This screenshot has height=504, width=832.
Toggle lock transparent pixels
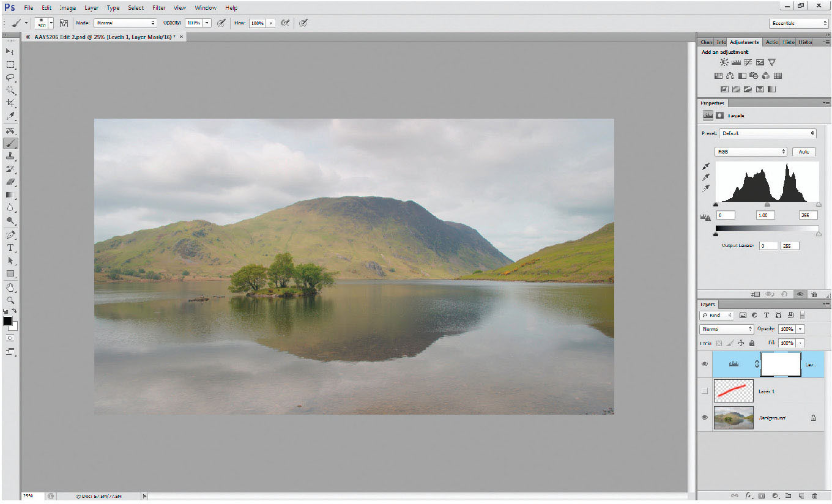point(720,343)
